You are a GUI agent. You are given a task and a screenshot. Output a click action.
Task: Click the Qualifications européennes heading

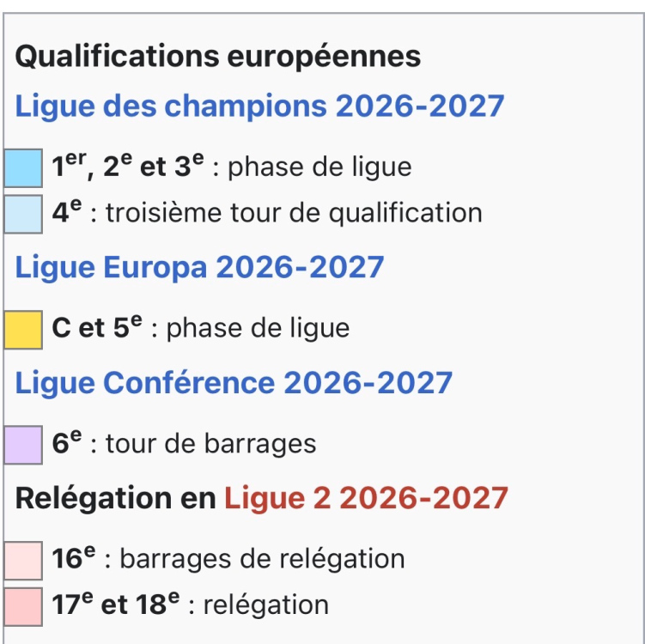(218, 57)
